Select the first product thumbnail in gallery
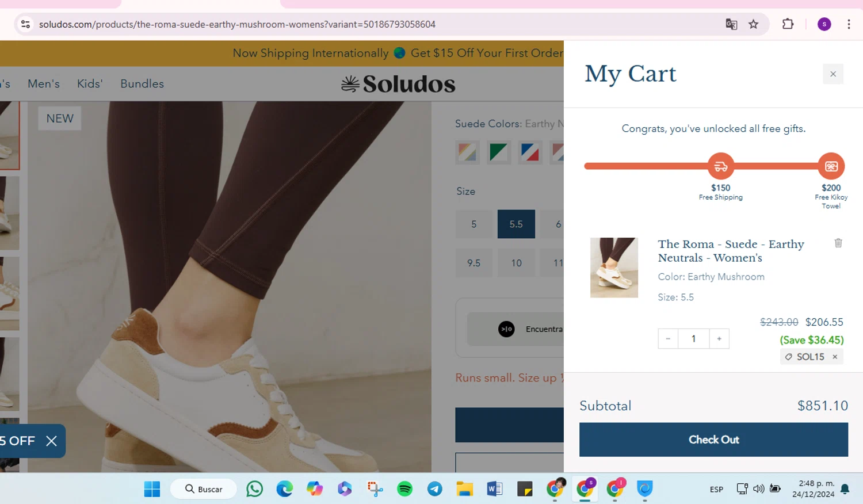The image size is (863, 504). tap(10, 136)
